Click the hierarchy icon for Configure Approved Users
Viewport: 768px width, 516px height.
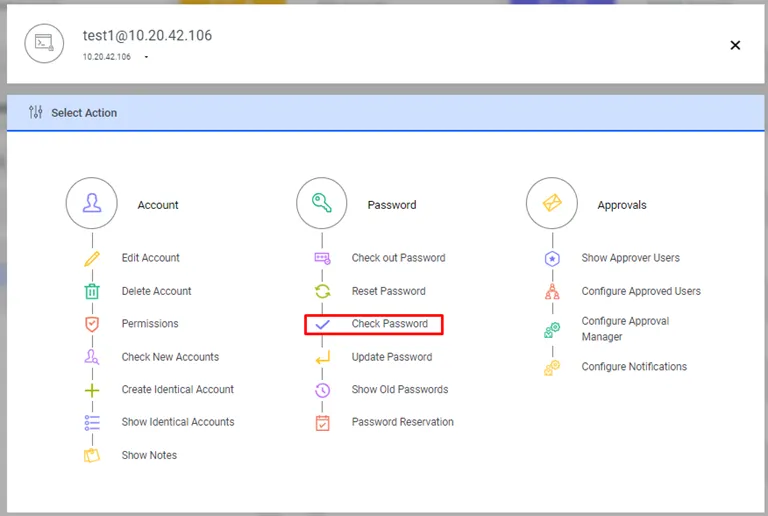(552, 292)
